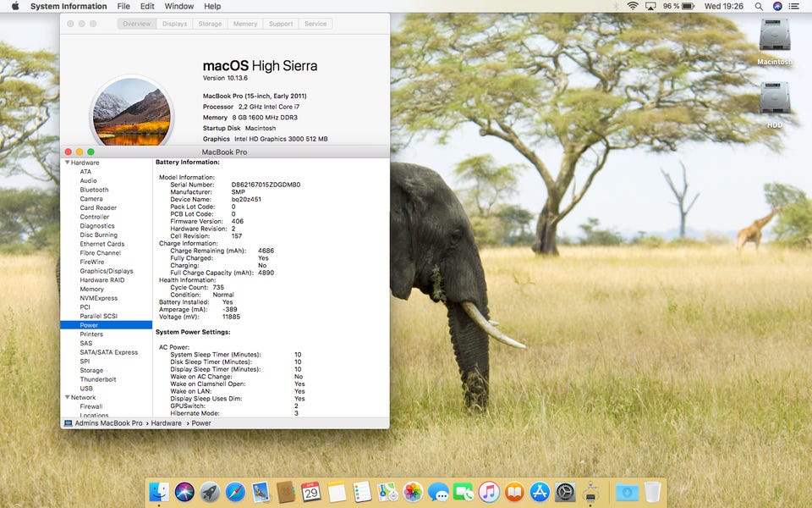Select Macintosh drive icon on desktop
812x508 pixels.
click(775, 34)
